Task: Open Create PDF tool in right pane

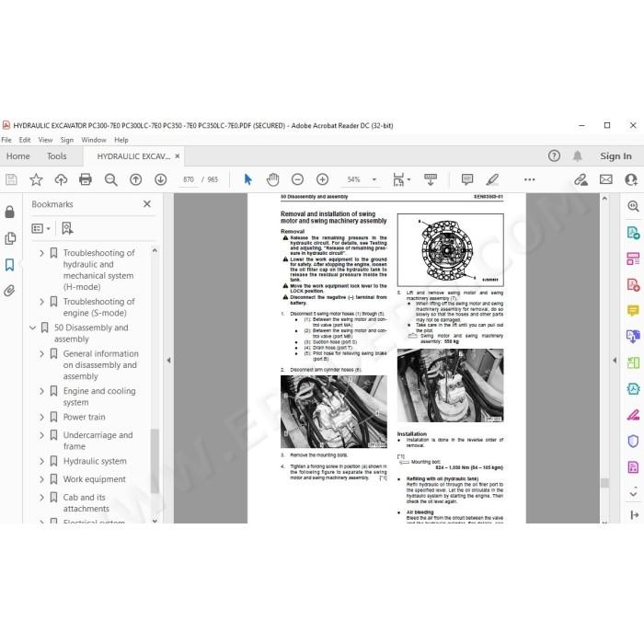Action: (x=633, y=284)
